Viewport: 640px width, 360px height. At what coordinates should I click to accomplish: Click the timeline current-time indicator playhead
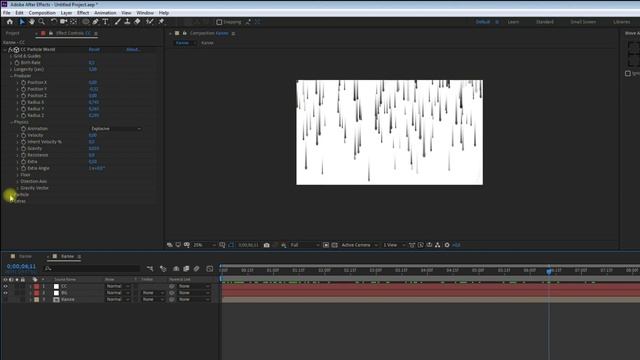[x=549, y=271]
